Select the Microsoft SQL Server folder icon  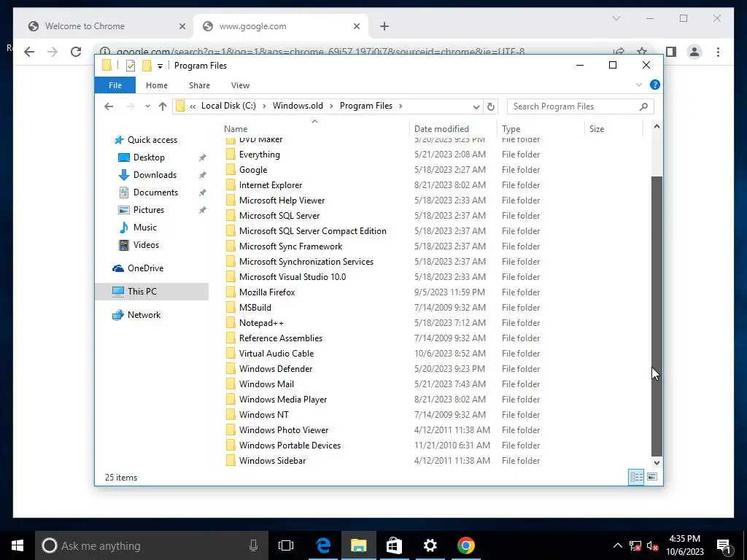point(231,216)
